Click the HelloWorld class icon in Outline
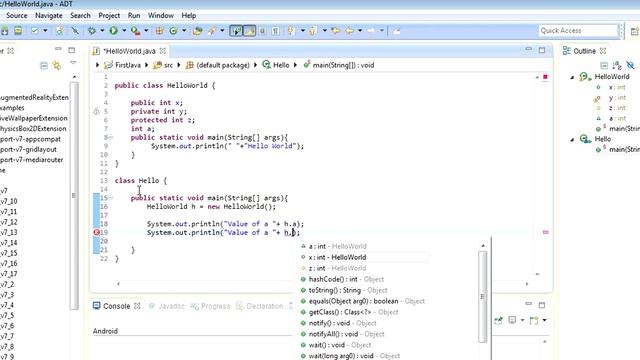The width and height of the screenshot is (640, 360). pos(585,77)
